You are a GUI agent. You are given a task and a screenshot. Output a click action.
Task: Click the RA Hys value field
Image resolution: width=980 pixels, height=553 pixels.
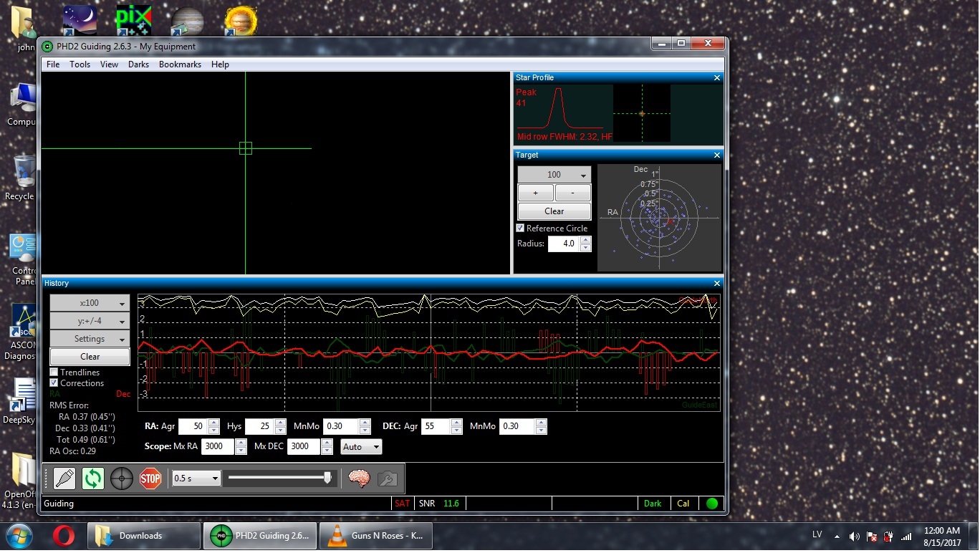259,426
